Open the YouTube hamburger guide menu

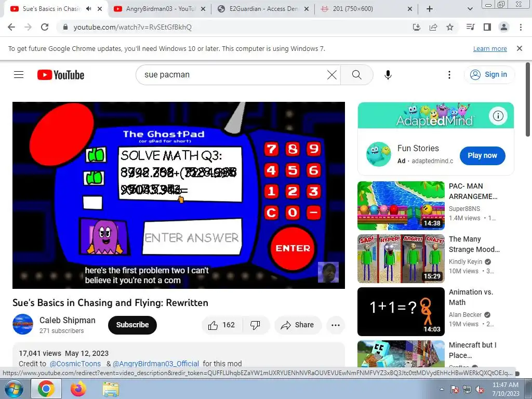point(19,75)
